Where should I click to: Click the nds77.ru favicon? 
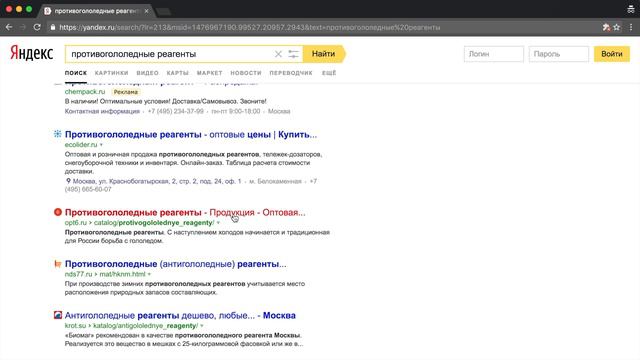click(58, 264)
